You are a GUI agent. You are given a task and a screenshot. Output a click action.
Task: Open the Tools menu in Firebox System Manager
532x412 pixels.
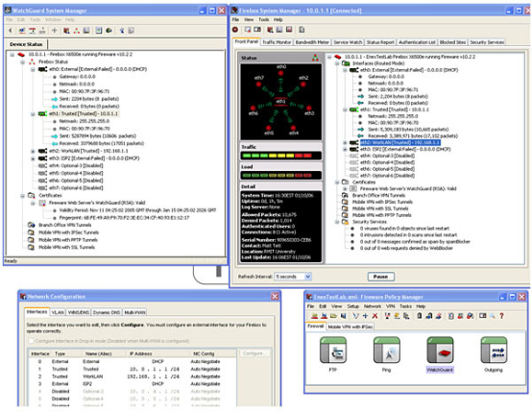[264, 19]
